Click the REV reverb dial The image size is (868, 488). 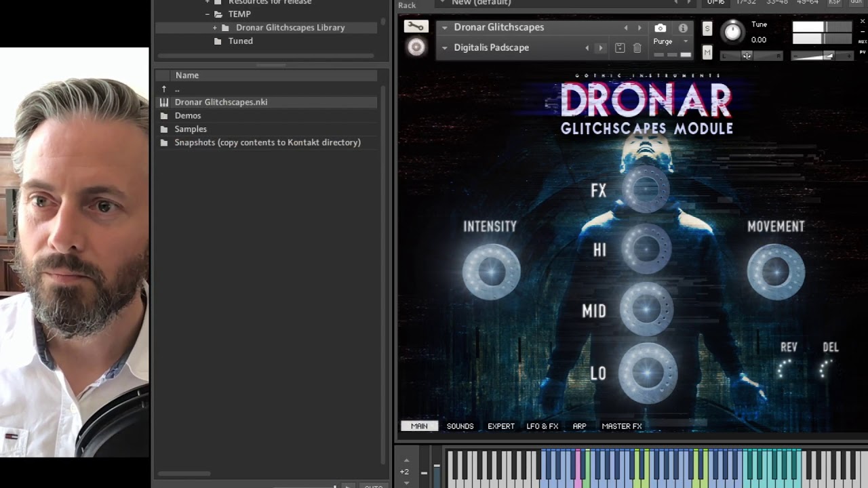tap(787, 369)
